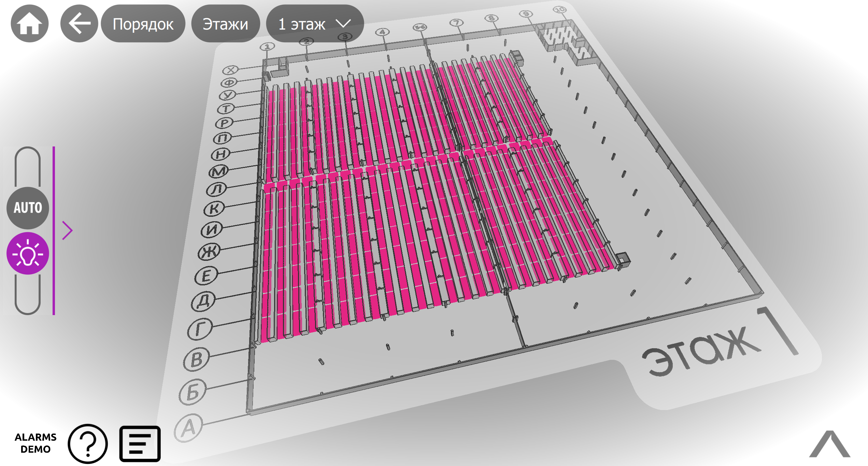Click the dropdown chevron beside 1 этаж
868x466 pixels.
[343, 24]
